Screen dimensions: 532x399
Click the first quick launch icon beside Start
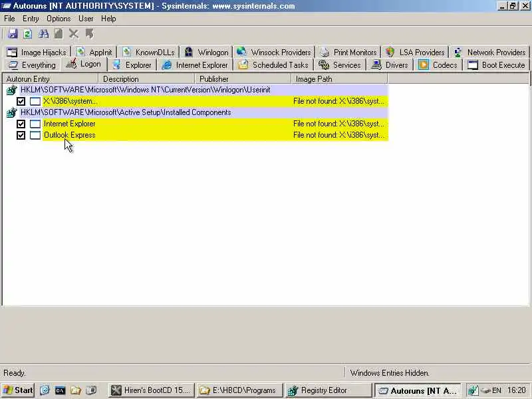(x=45, y=390)
